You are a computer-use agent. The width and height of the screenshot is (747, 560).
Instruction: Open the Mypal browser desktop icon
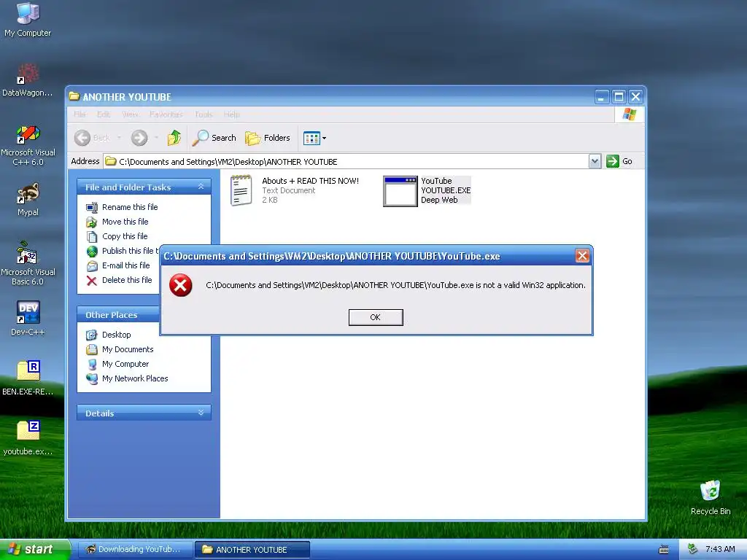click(x=28, y=200)
